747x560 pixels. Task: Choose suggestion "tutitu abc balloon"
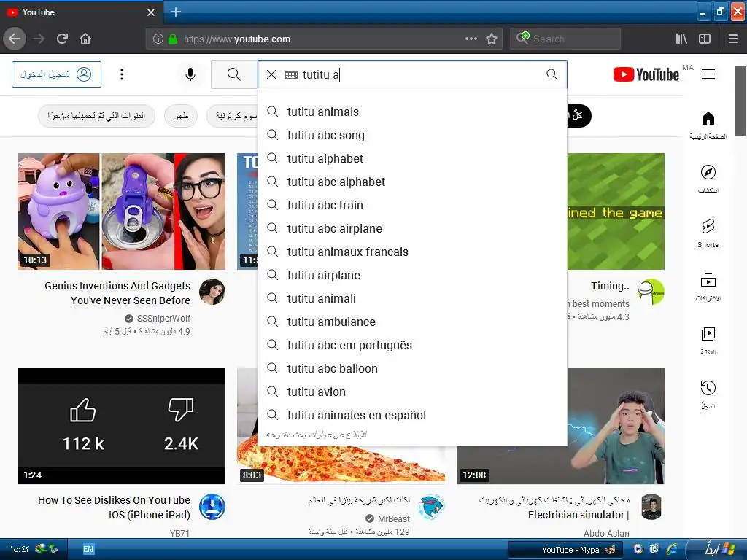tap(413, 368)
